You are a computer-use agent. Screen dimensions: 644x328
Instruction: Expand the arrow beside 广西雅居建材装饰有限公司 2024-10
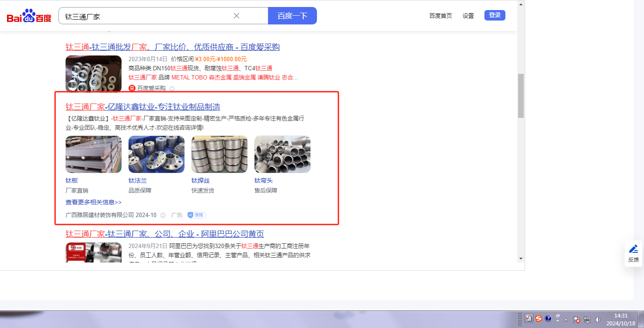pyautogui.click(x=163, y=215)
